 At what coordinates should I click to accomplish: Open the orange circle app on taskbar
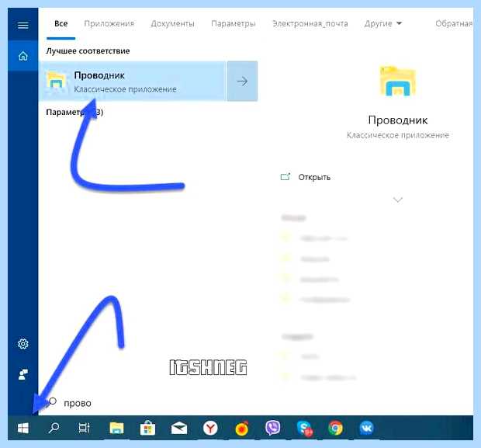[x=242, y=429]
